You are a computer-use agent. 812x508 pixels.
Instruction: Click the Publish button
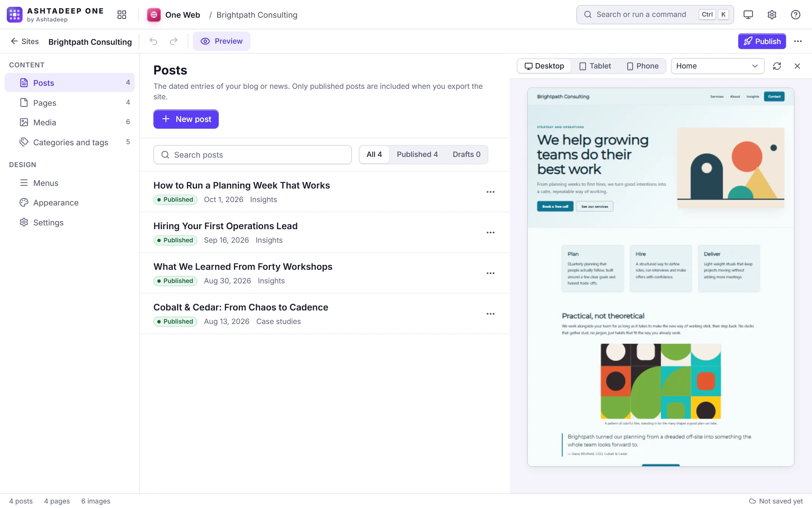(x=762, y=41)
